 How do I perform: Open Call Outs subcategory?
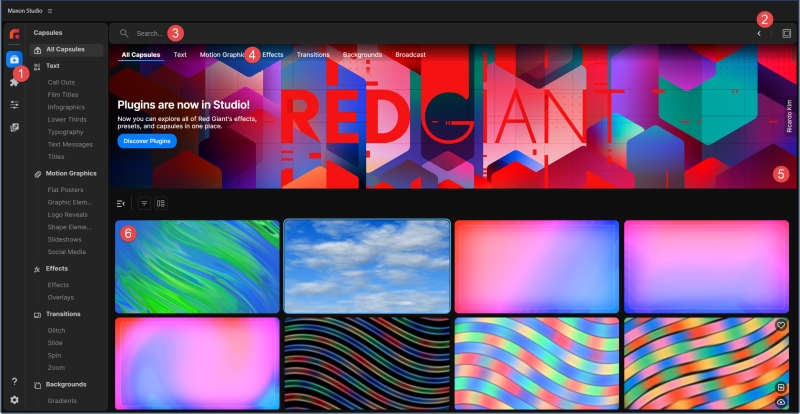click(x=61, y=83)
